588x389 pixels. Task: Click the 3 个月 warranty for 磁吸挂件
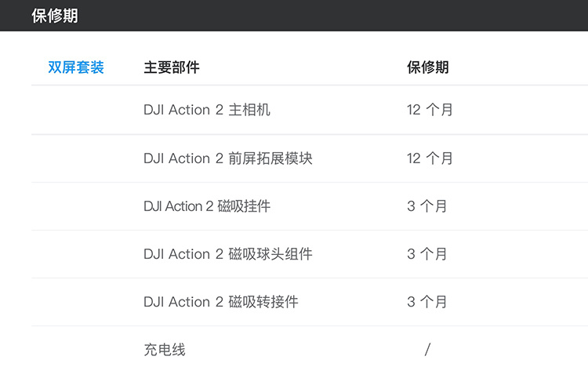[427, 206]
